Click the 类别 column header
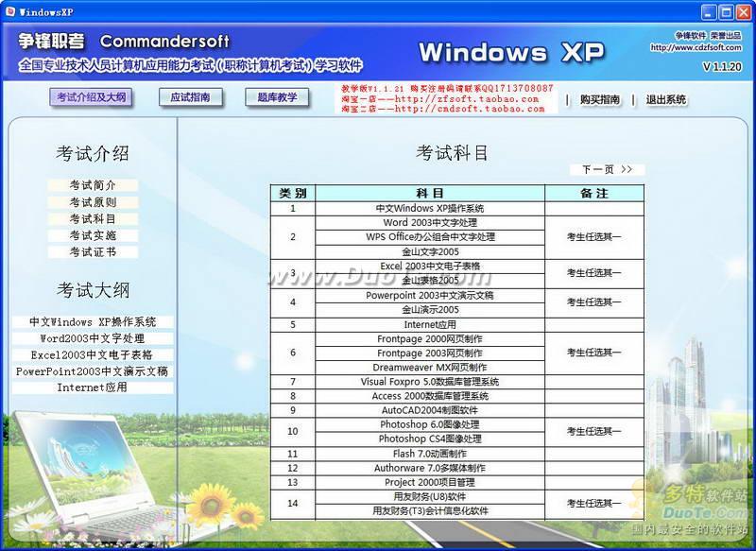 pos(293,194)
